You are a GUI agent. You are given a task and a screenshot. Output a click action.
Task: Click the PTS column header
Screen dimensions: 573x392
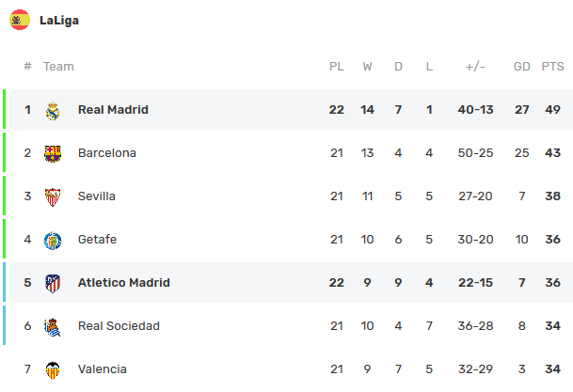click(552, 67)
